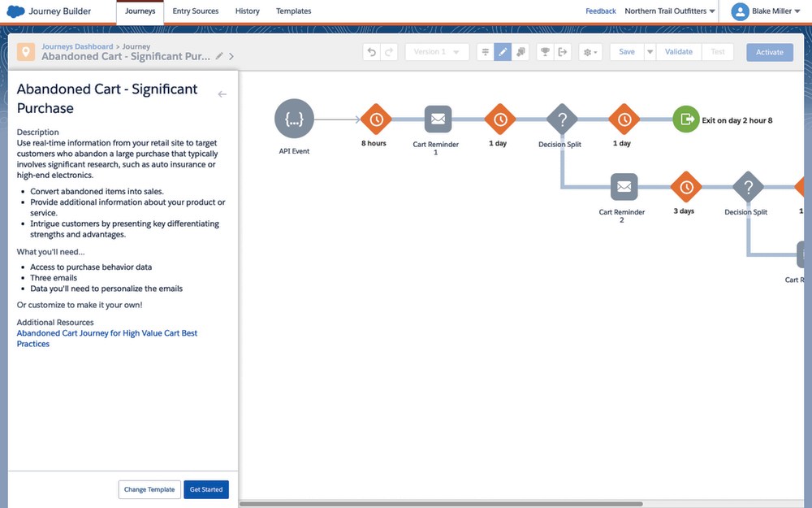Click the 3 days wait activity icon
The width and height of the screenshot is (812, 508).
pos(686,187)
